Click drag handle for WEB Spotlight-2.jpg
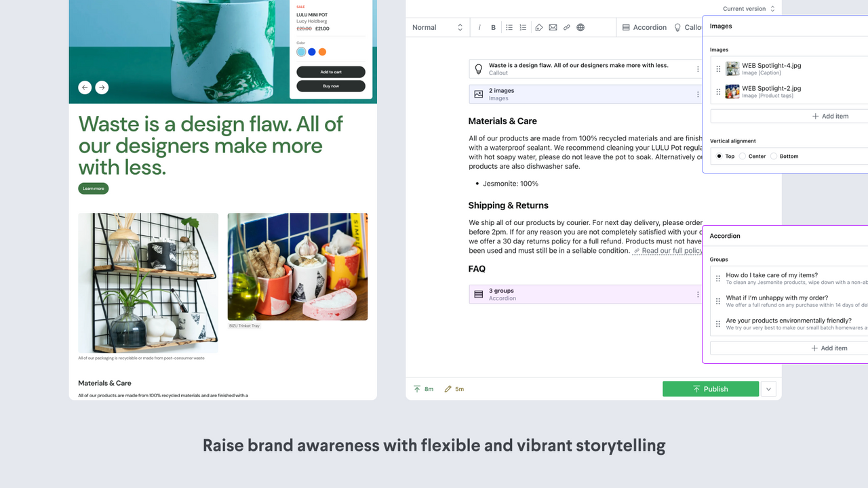 [x=718, y=91]
